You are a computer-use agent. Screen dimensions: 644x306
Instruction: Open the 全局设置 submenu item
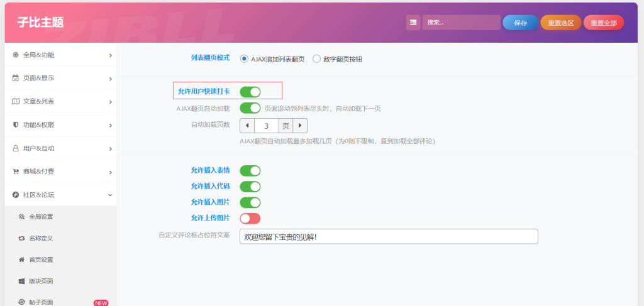(x=41, y=217)
